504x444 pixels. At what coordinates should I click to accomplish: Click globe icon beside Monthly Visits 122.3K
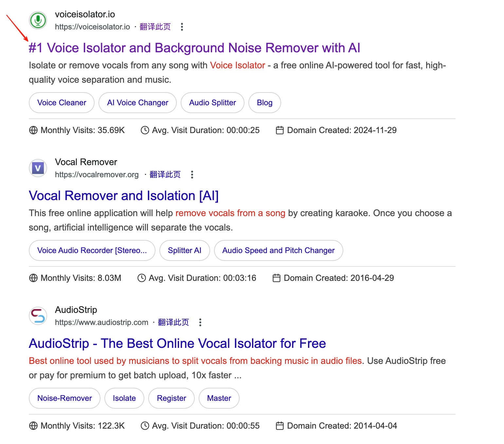33,426
